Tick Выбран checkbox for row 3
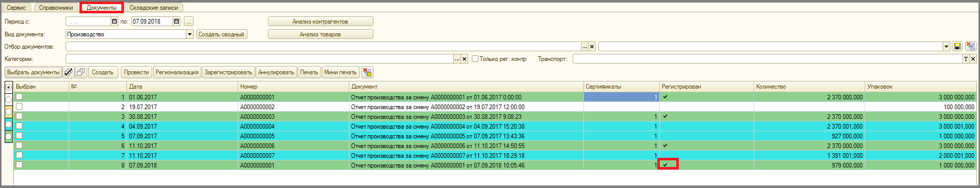The width and height of the screenshot is (980, 188). (x=19, y=116)
